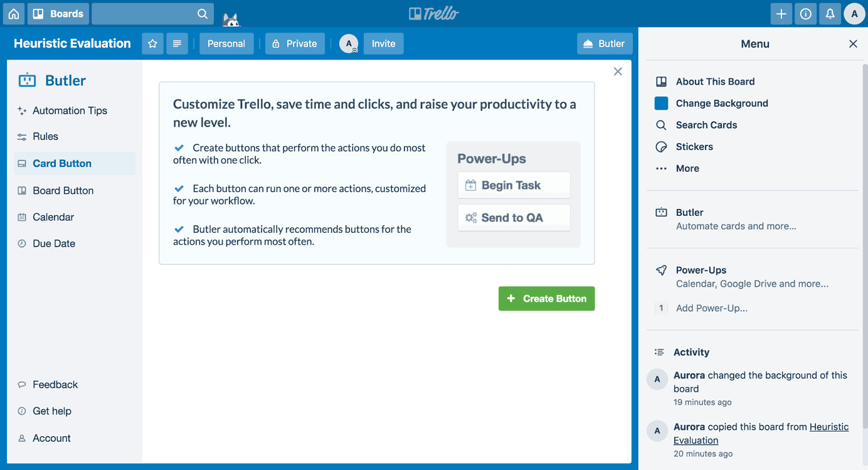Image resolution: width=868 pixels, height=470 pixels.
Task: Click the Personal team button
Action: [226, 43]
